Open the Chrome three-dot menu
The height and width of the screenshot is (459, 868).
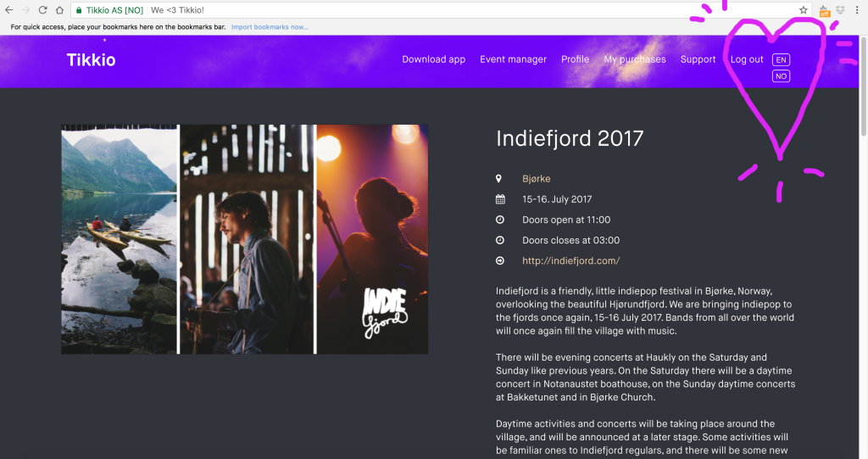(856, 10)
